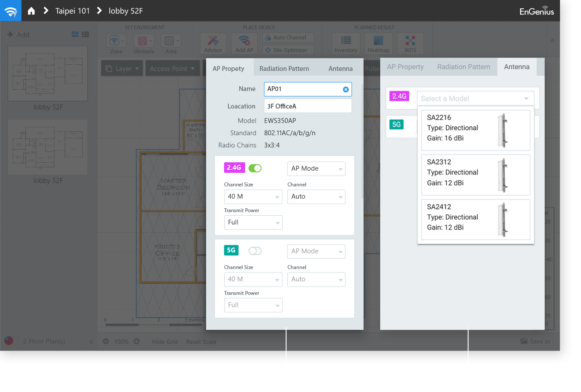The height and width of the screenshot is (392, 581).
Task: Click Reset Scale
Action: point(201,342)
